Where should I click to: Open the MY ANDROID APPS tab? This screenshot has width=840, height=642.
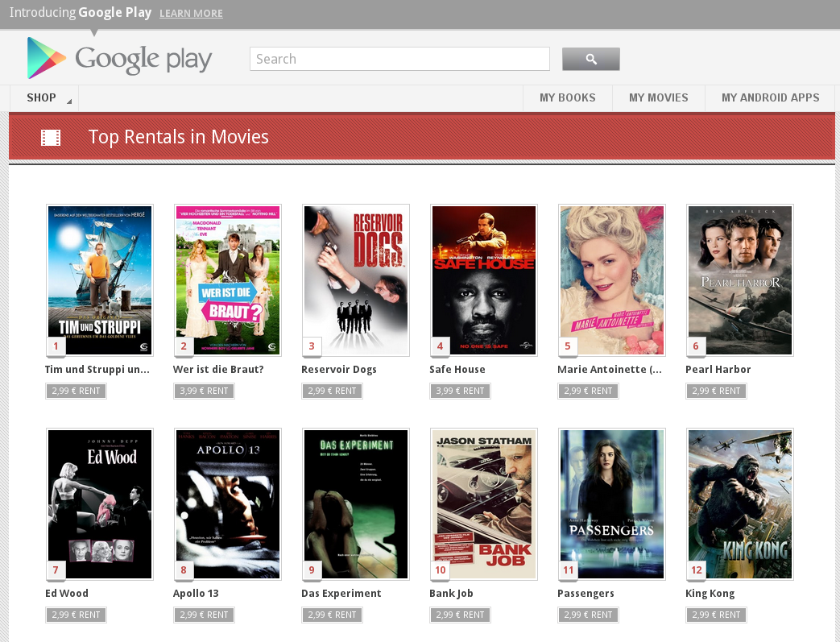(771, 98)
